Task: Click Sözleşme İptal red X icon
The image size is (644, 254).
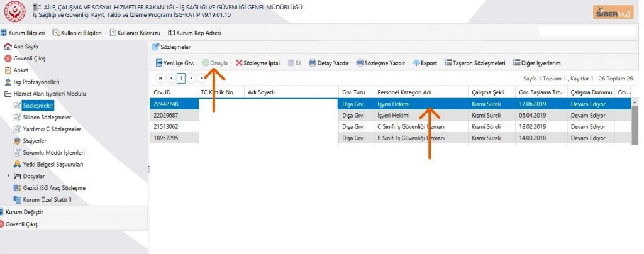Action: pos(239,63)
